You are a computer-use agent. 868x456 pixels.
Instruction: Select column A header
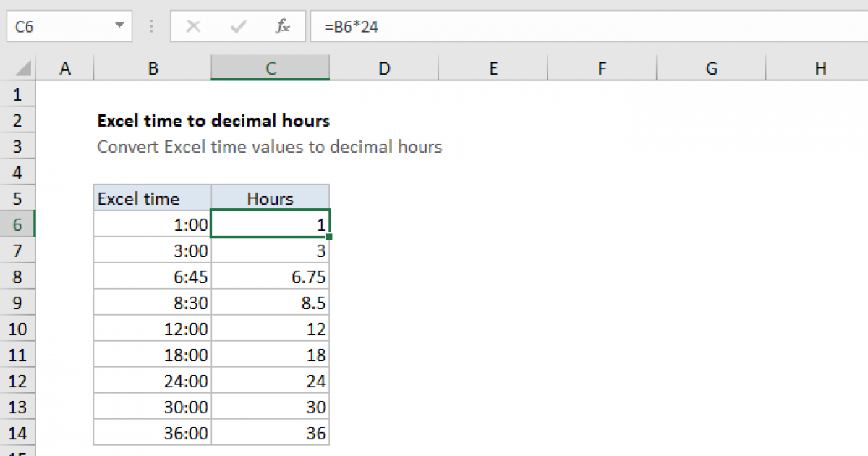pyautogui.click(x=65, y=69)
